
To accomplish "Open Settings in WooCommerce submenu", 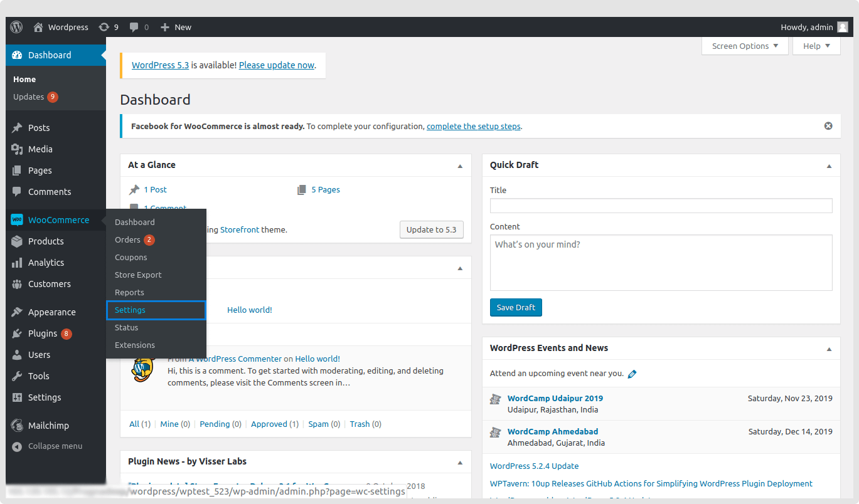I will (x=156, y=310).
